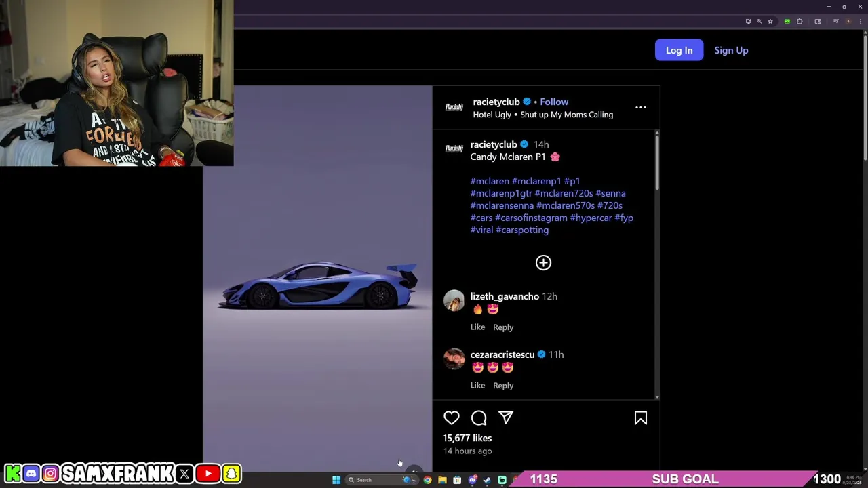Share the post with the paper plane icon

[x=506, y=418]
